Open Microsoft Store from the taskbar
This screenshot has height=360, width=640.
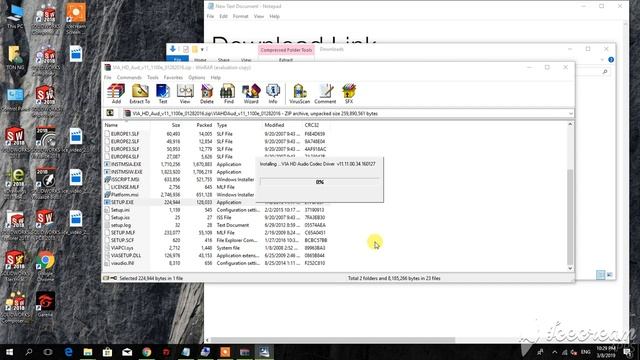pos(107,352)
